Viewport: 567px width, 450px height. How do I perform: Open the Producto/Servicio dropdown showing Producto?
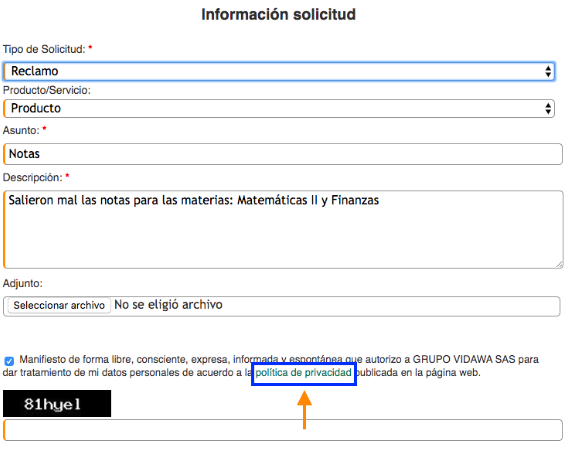click(x=279, y=109)
